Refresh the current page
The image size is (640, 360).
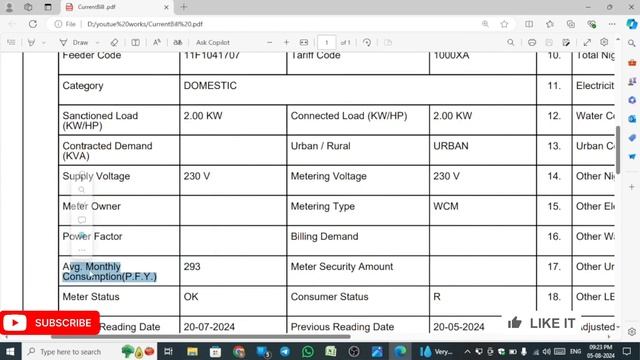33,24
